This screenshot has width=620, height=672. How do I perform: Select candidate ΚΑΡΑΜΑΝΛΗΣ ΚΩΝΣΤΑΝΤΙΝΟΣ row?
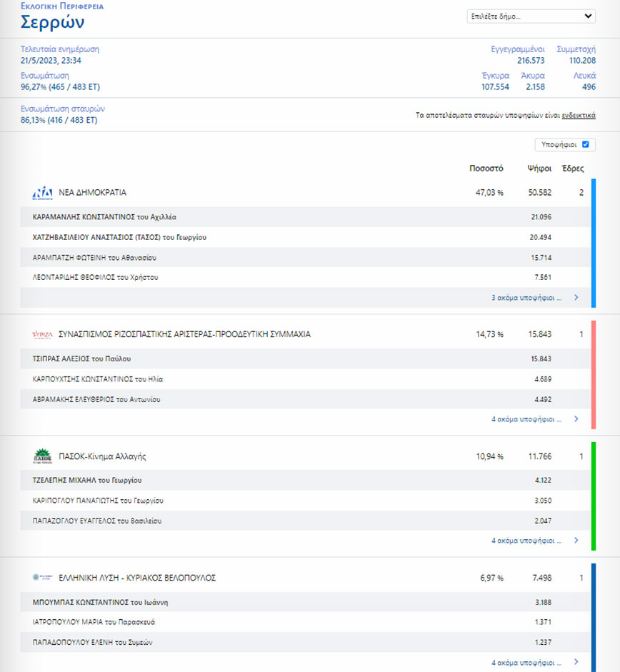point(104,216)
